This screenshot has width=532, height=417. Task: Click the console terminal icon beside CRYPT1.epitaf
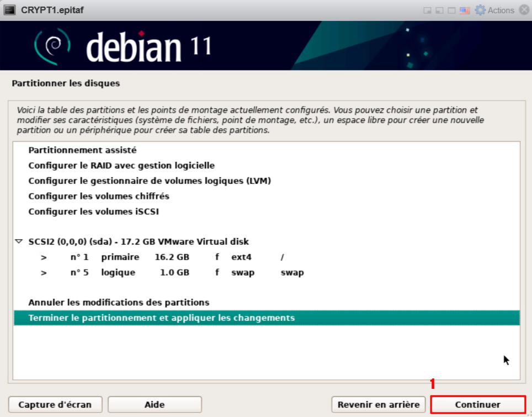click(9, 10)
